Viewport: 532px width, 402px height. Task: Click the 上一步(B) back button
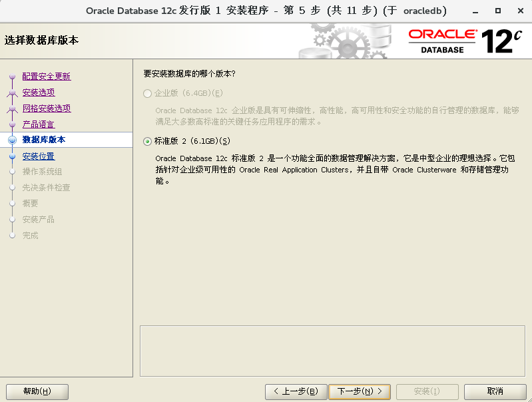[x=296, y=391]
